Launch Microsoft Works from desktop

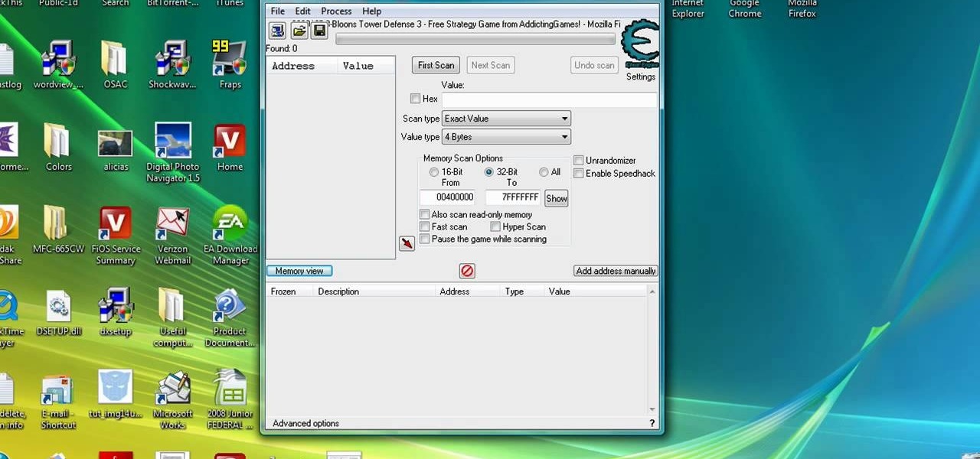click(x=172, y=400)
